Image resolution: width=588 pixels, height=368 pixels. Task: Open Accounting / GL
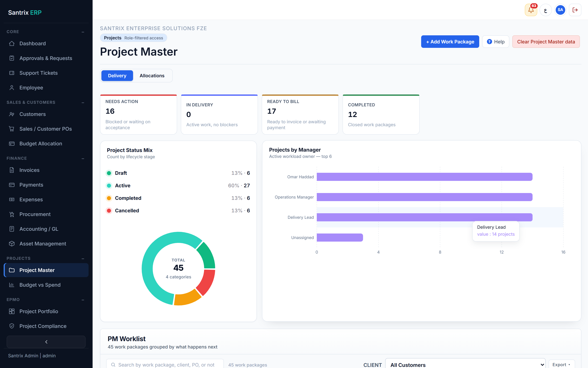point(46,229)
